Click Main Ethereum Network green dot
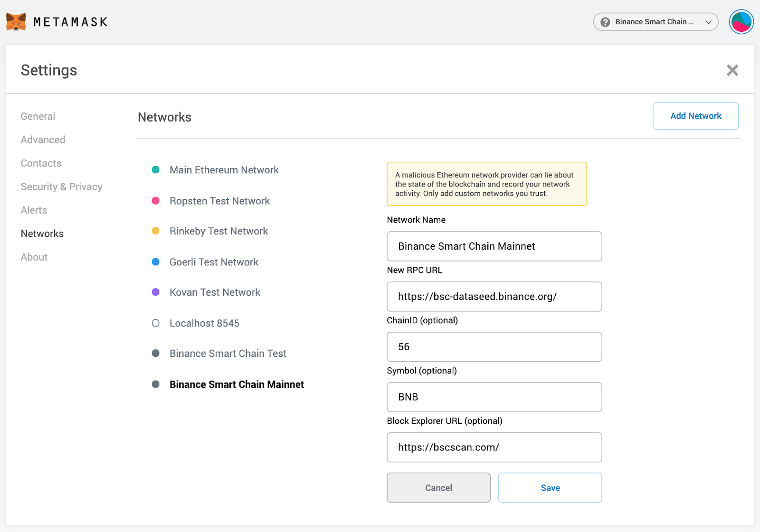The height and width of the screenshot is (532, 760). (x=155, y=170)
